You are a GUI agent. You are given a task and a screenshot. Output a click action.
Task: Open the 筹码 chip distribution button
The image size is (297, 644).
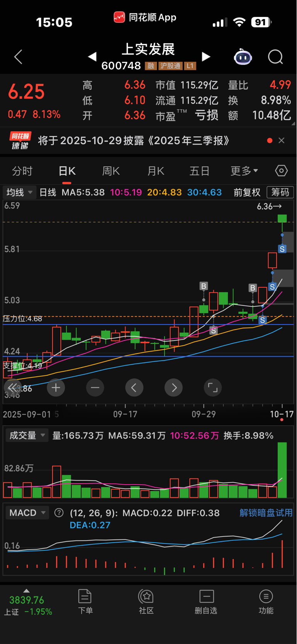pos(280,192)
